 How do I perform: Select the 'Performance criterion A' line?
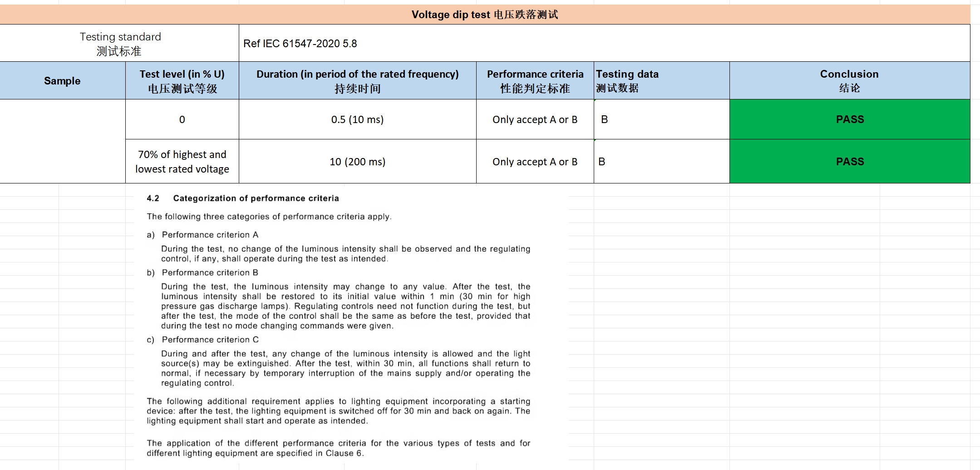202,235
